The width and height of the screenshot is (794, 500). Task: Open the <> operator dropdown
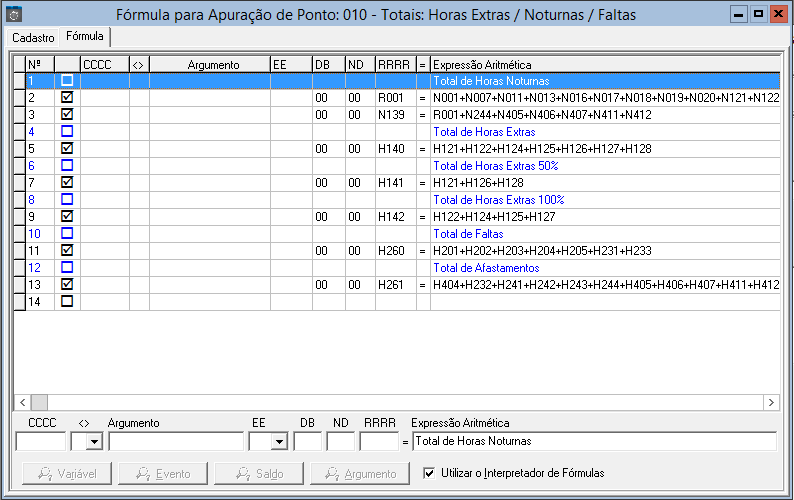click(x=94, y=441)
